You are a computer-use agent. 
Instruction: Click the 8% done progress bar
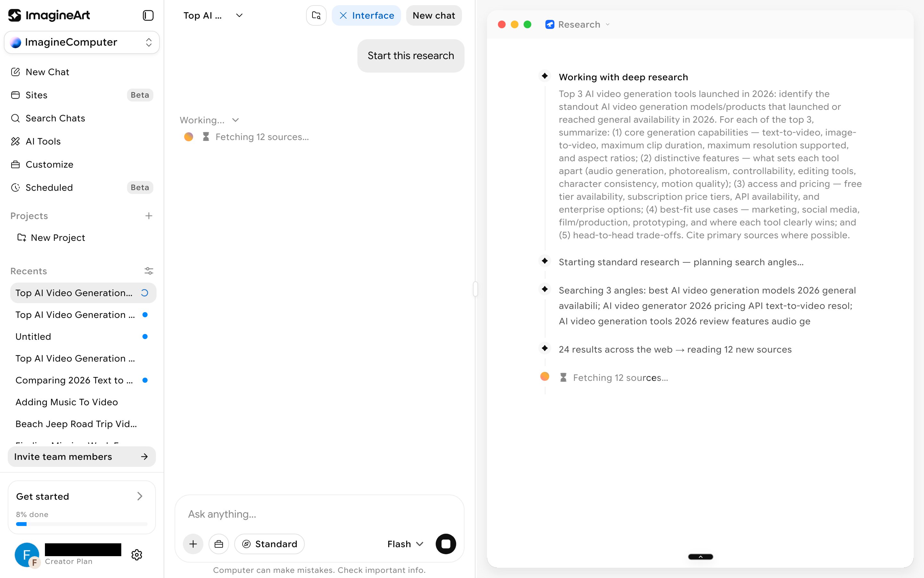(x=82, y=524)
